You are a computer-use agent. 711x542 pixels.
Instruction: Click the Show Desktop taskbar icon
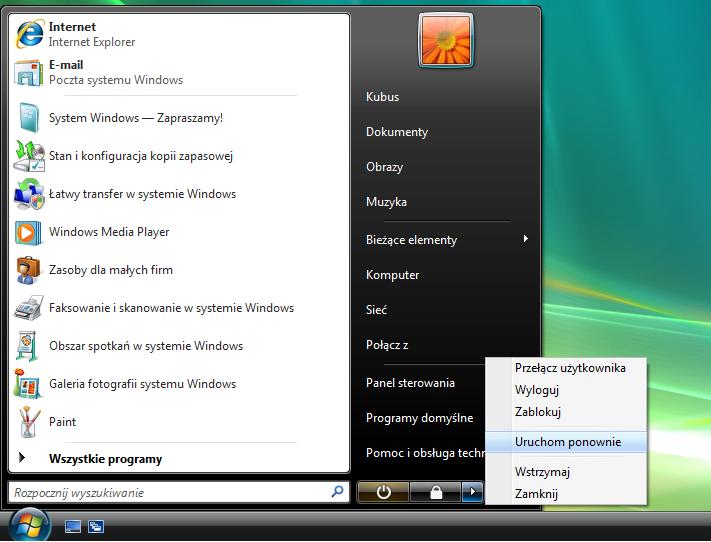pyautogui.click(x=73, y=526)
